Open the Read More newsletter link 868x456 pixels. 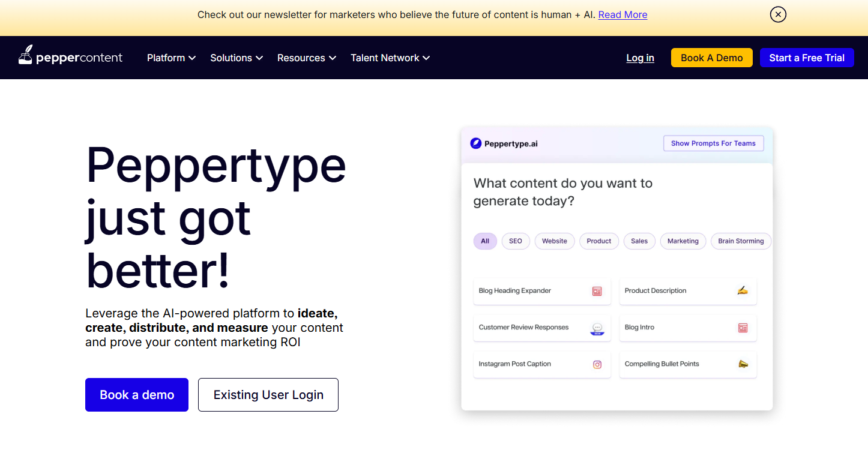point(622,14)
